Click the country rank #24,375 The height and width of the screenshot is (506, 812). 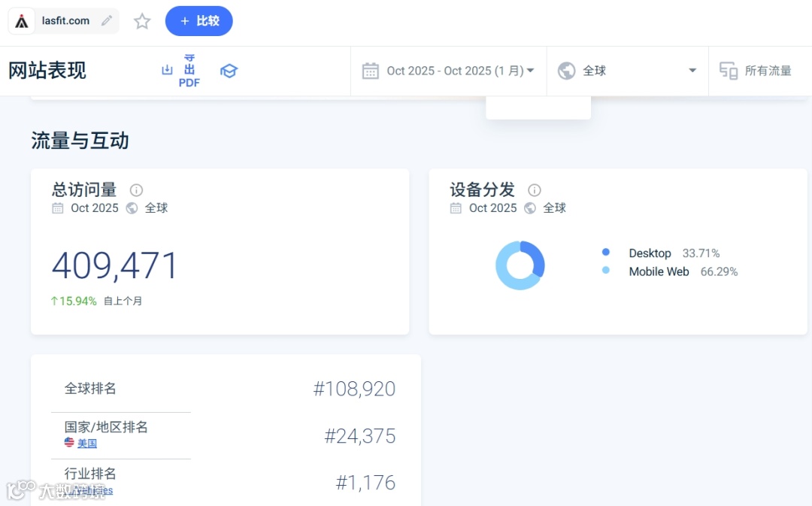coord(360,436)
